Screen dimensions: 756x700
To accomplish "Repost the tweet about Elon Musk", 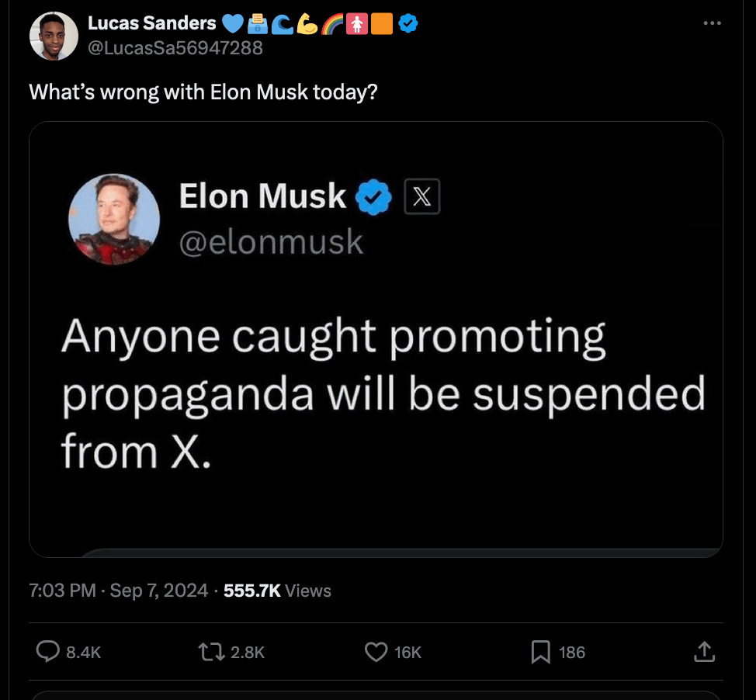I will pyautogui.click(x=211, y=653).
